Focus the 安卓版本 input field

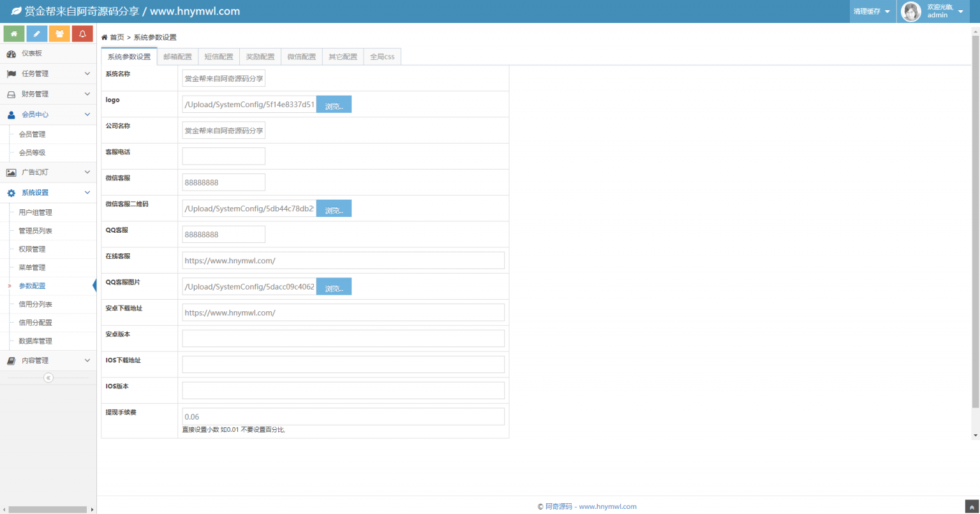pyautogui.click(x=343, y=339)
